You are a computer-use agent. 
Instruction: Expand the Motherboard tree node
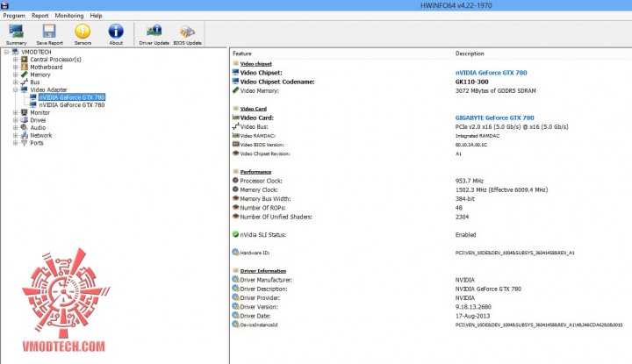click(x=15, y=67)
